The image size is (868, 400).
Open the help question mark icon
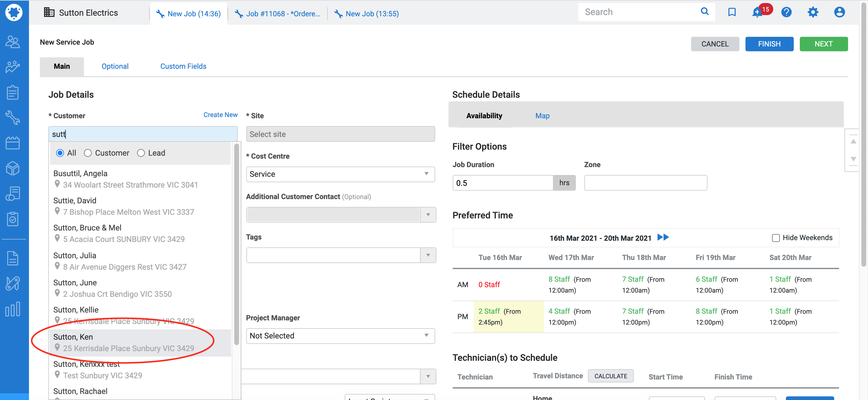[786, 12]
